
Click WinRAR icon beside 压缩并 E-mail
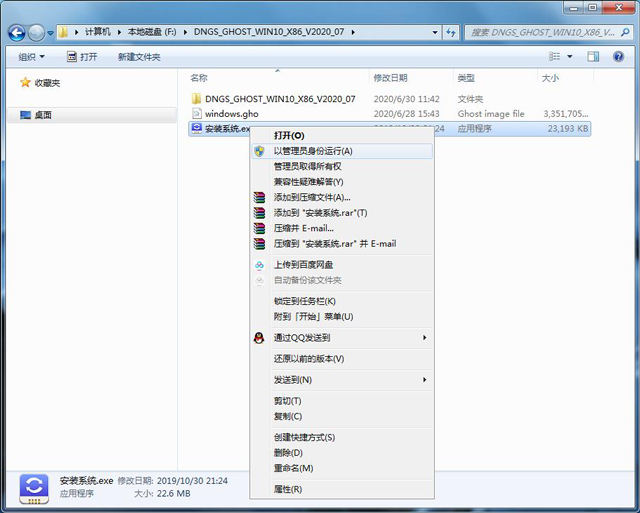[x=259, y=229]
